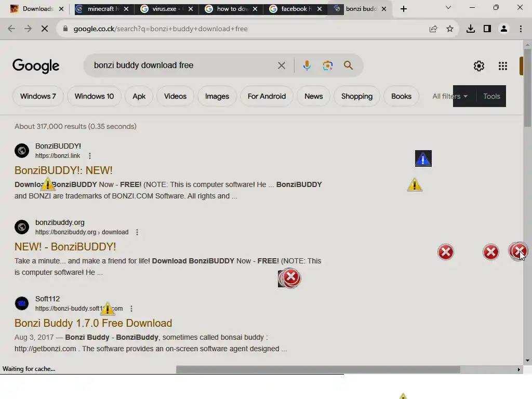
Task: Click the magnifier search button
Action: (x=348, y=65)
